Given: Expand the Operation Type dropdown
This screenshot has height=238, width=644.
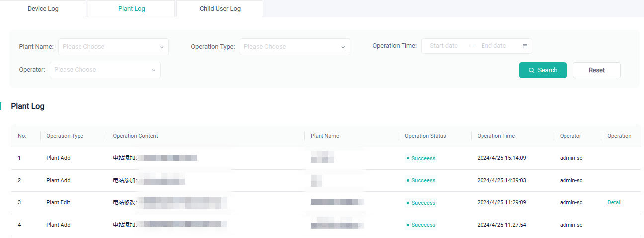Looking at the screenshot, I should click(x=295, y=47).
